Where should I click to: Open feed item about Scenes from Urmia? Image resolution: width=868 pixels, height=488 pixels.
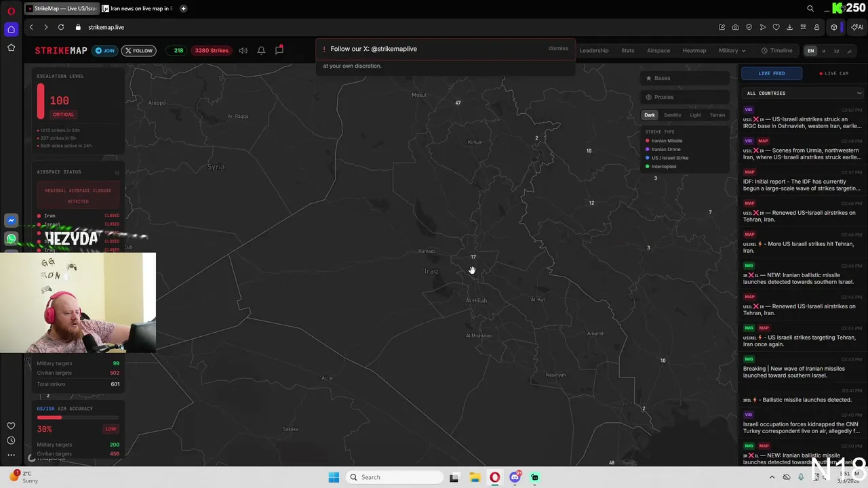[802, 150]
